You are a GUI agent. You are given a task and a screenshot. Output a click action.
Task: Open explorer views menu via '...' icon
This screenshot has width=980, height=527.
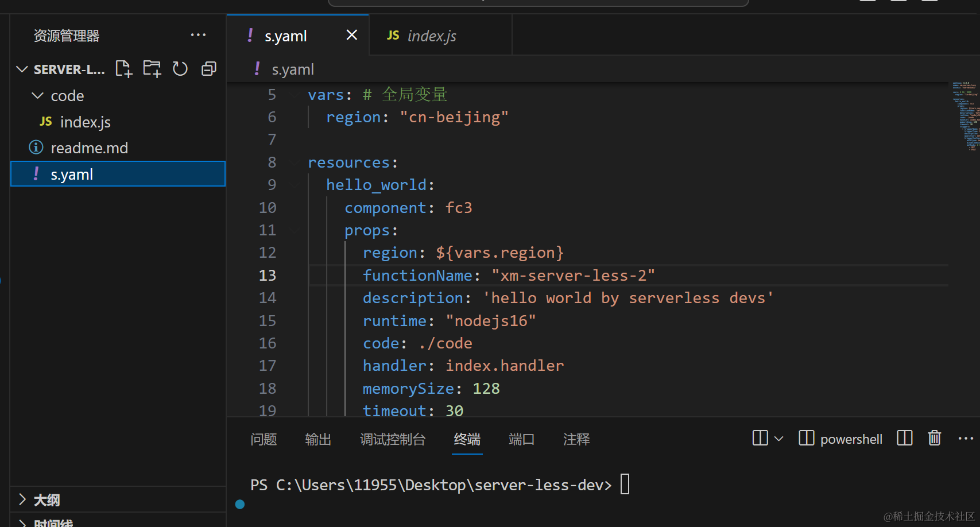coord(198,35)
